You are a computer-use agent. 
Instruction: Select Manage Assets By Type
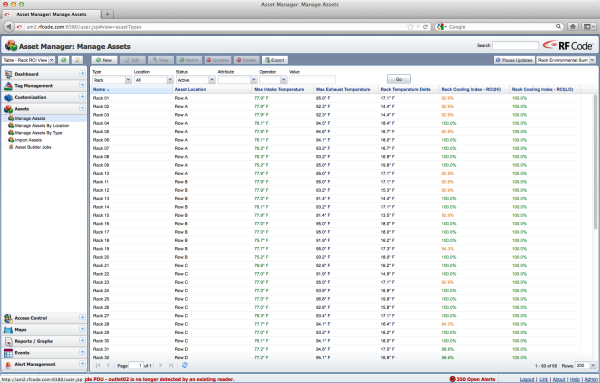pyautogui.click(x=38, y=133)
